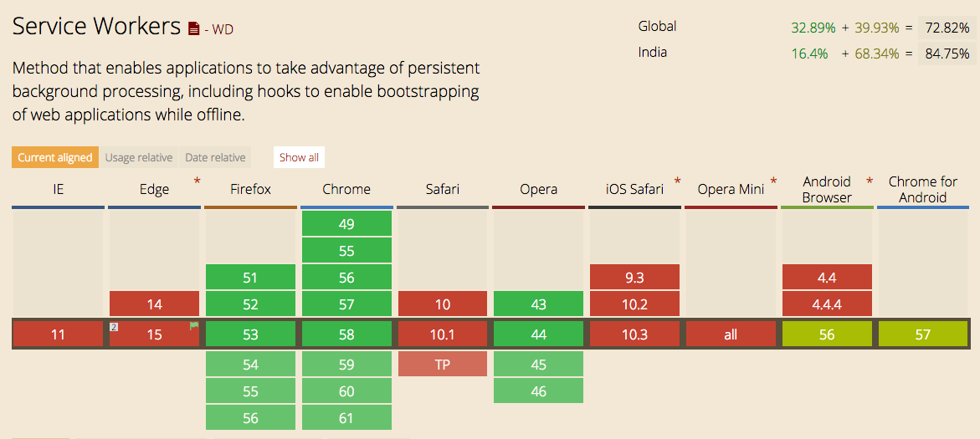980x439 pixels.
Task: Click the spec document icon beside Service Workers
Action: (x=194, y=28)
